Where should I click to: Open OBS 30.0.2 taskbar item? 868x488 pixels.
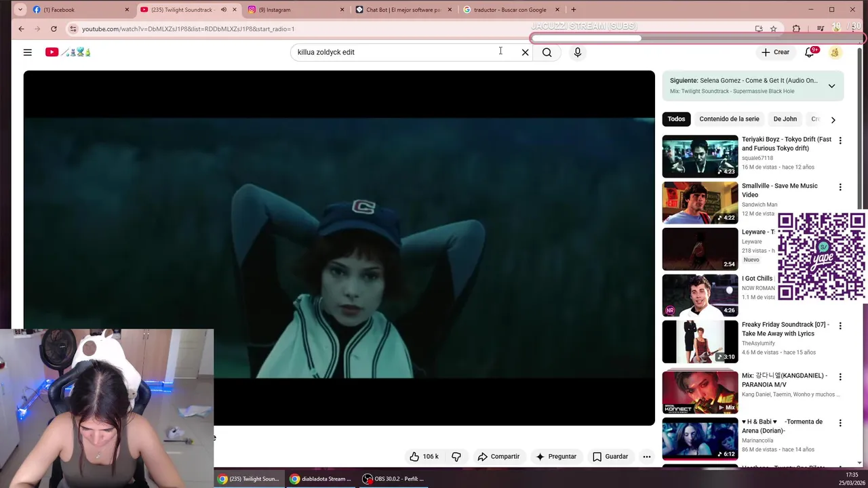(x=393, y=479)
